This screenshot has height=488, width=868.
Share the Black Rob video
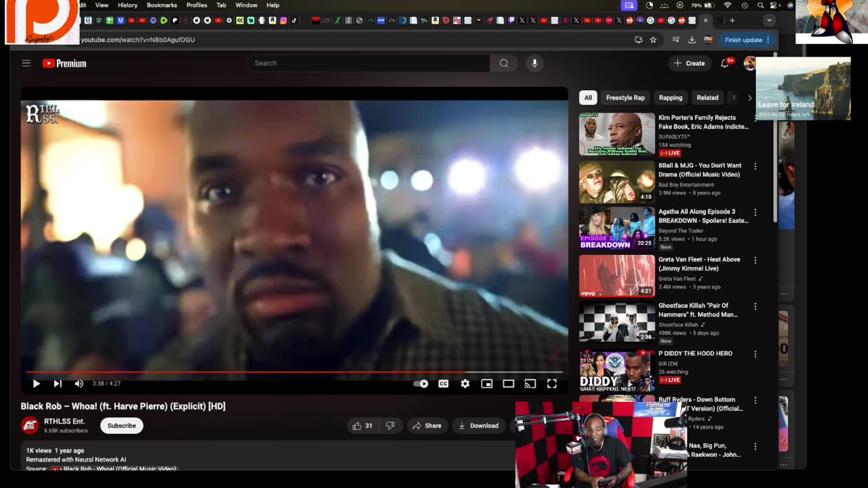426,426
